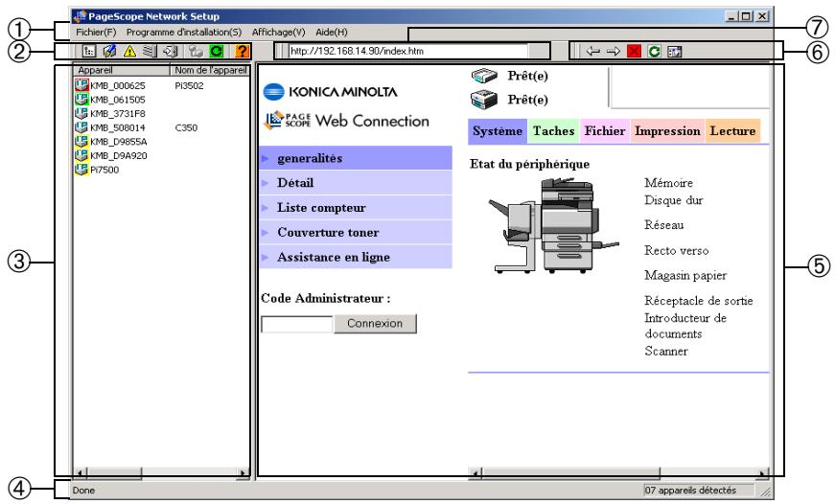
Task: Switch to the Lecture tab
Action: click(x=732, y=131)
